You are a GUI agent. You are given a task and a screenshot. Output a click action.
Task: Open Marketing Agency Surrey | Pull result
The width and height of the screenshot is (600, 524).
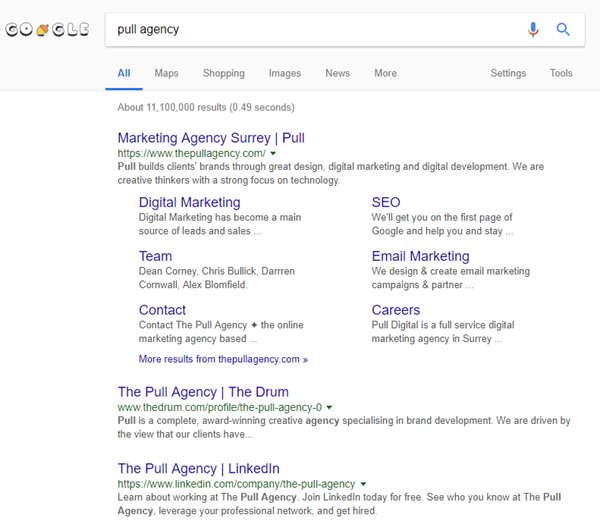(211, 138)
